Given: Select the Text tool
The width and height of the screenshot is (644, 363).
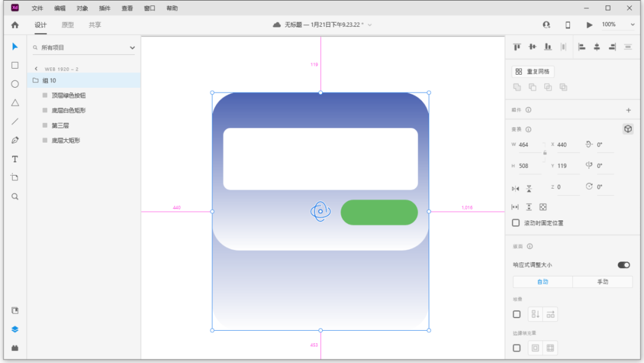Looking at the screenshot, I should pyautogui.click(x=15, y=159).
